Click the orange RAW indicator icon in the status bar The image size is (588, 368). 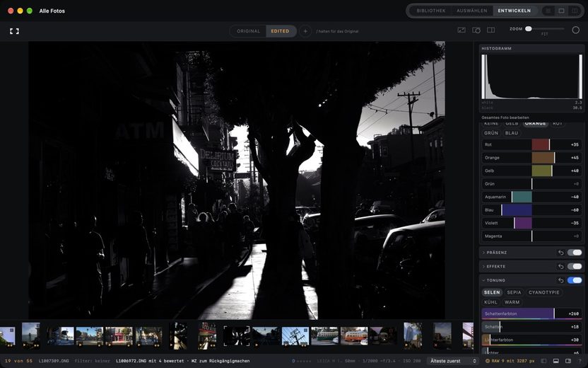488,361
